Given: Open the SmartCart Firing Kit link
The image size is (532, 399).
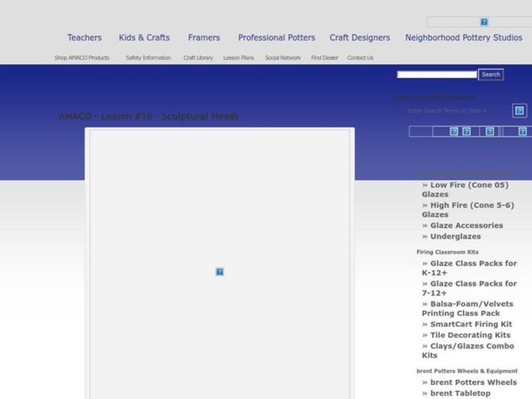Looking at the screenshot, I should pos(471,324).
